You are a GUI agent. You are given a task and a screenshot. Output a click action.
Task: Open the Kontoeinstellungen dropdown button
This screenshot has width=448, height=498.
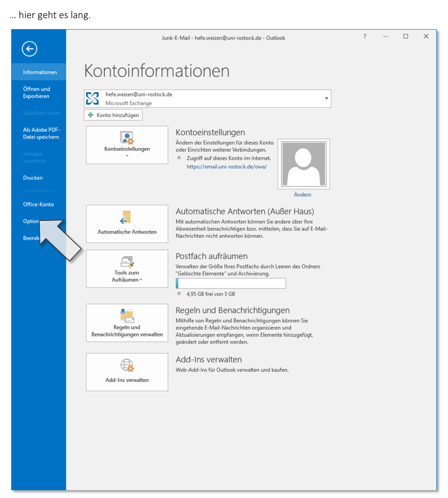click(x=127, y=145)
